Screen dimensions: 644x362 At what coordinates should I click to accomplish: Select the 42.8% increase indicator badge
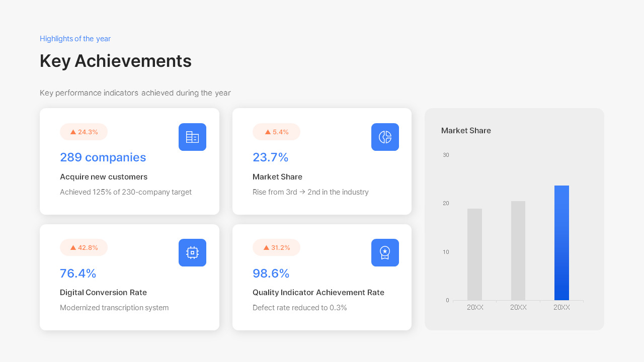pos(84,247)
